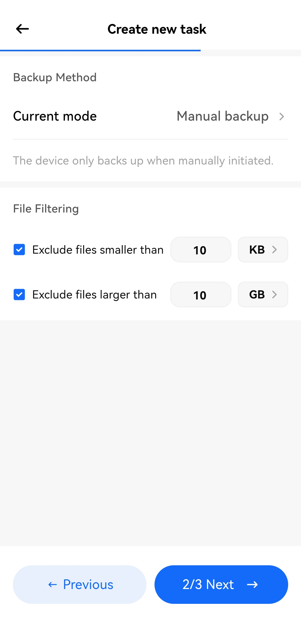301x644 pixels.
Task: Tap the 'Create new task' title
Action: click(x=157, y=29)
